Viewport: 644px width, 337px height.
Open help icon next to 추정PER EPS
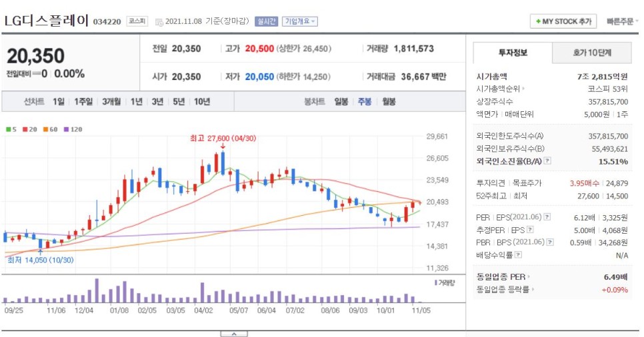coord(530,230)
